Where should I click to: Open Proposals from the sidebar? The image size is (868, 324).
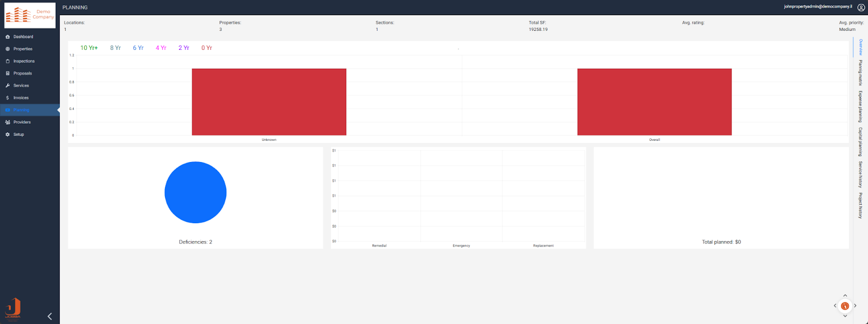coord(23,73)
